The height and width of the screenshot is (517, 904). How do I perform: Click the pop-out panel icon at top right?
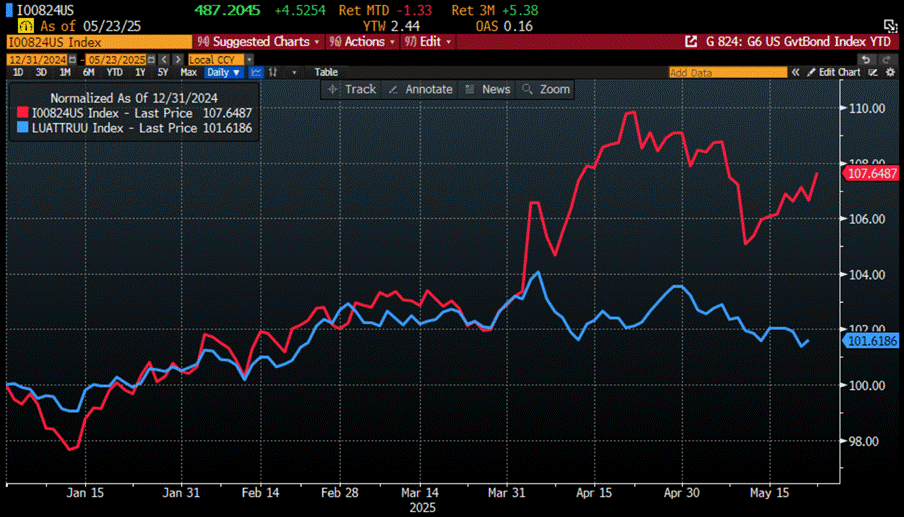click(x=891, y=25)
